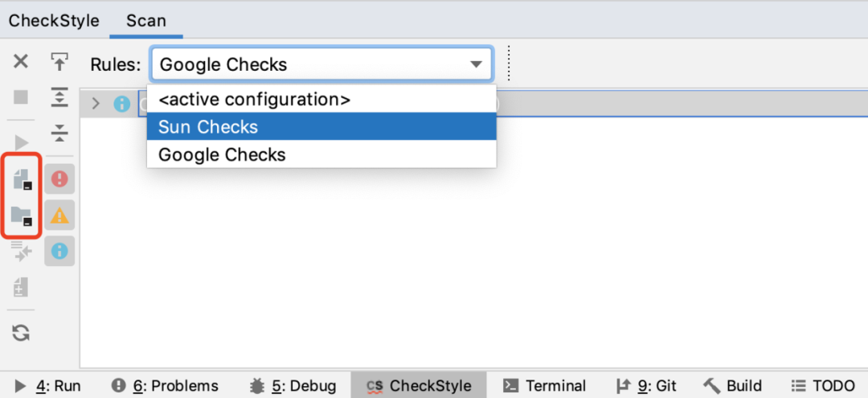This screenshot has width=868, height=398.
Task: Open the Terminal tool window
Action: tap(544, 386)
